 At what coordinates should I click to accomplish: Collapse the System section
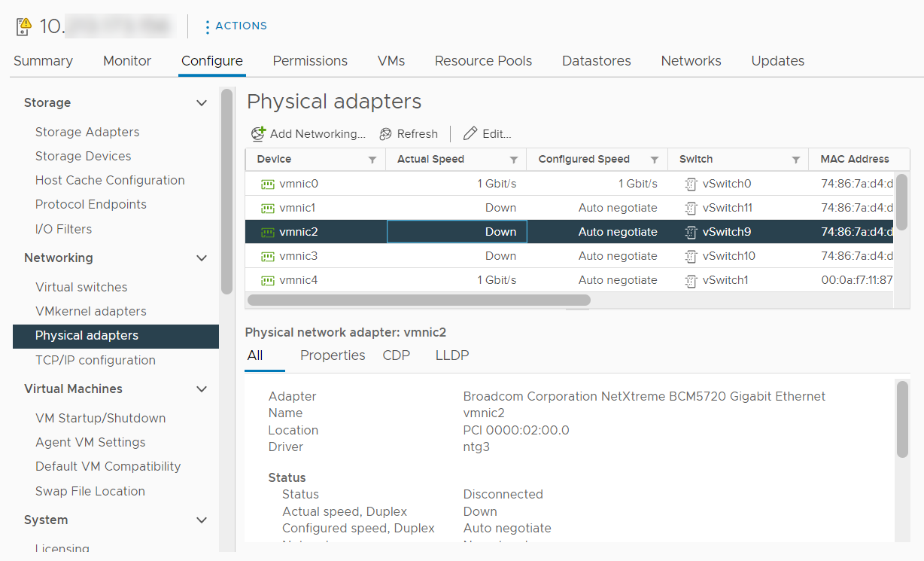point(202,520)
